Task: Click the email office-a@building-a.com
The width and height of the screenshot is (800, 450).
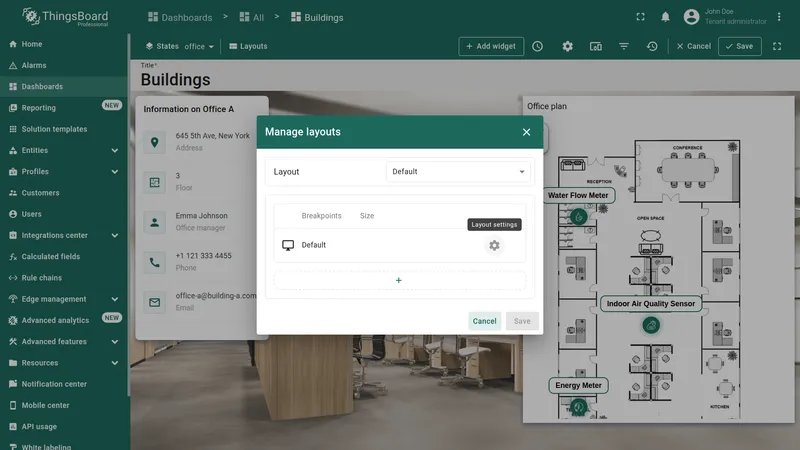Action: pos(216,296)
